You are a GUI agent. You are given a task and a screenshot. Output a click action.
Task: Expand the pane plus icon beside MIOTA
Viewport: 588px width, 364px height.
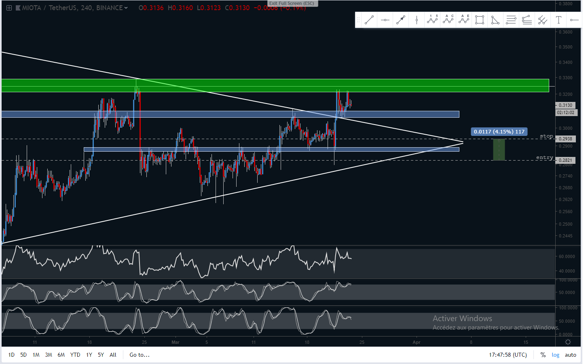(x=9, y=8)
